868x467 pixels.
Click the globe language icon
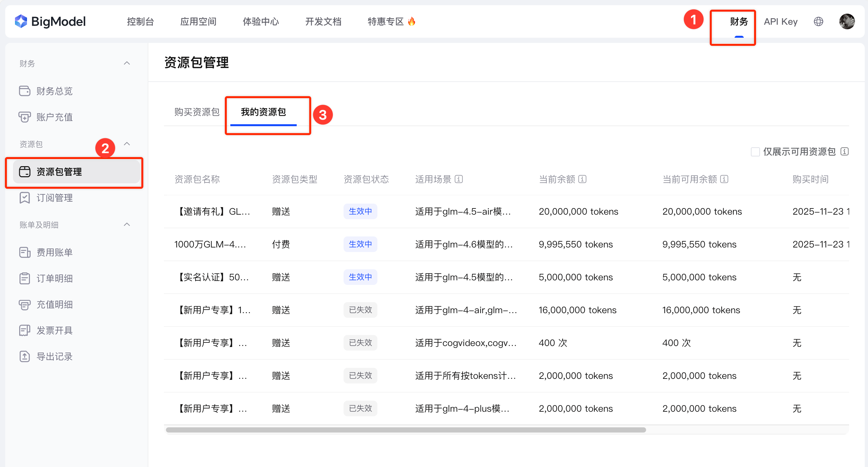(x=818, y=21)
